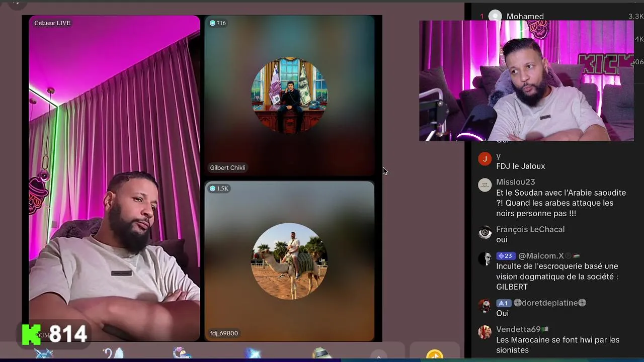Viewport: 644px width, 362px height.
Task: Click the Mohamed username in ranking
Action: point(525,17)
